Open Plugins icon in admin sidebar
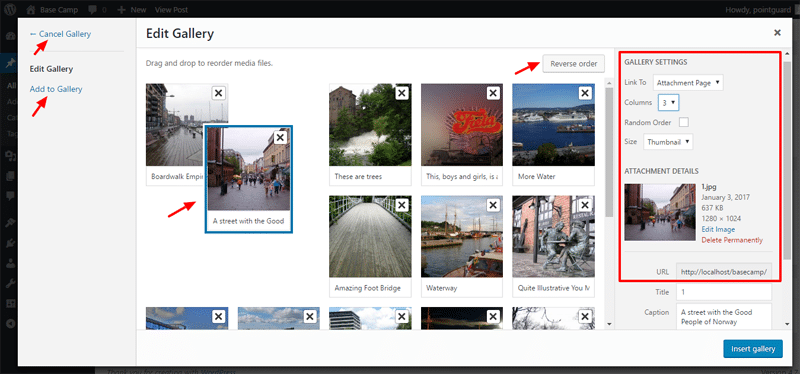The width and height of the screenshot is (800, 374). click(x=10, y=243)
